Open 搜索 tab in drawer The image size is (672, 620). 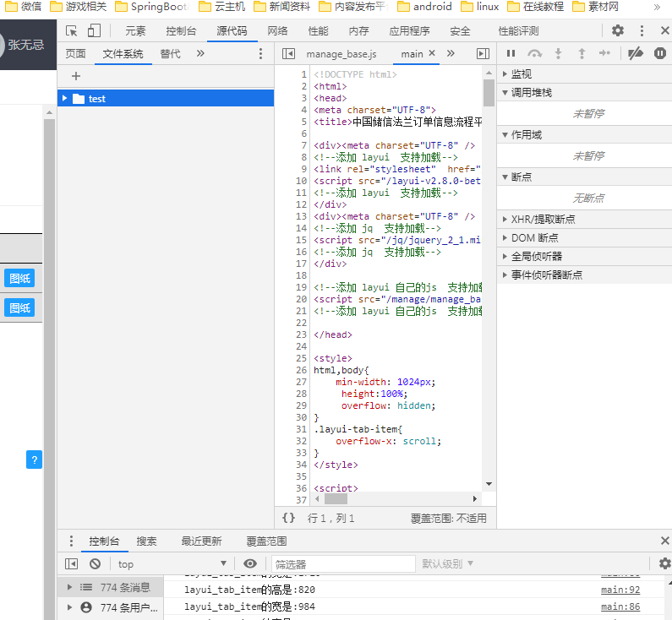[146, 541]
